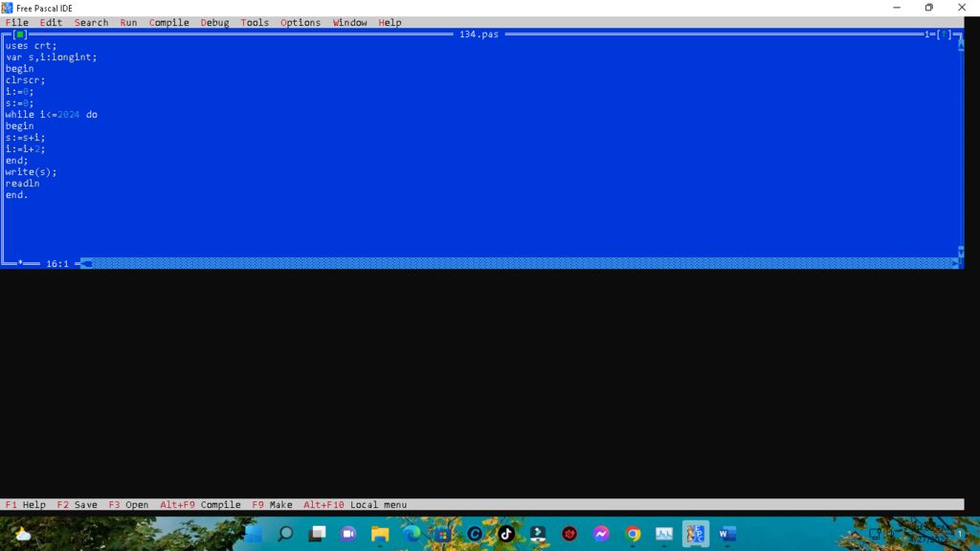Click the 'readln' line
Screen dimensions: 980x551
tap(23, 183)
